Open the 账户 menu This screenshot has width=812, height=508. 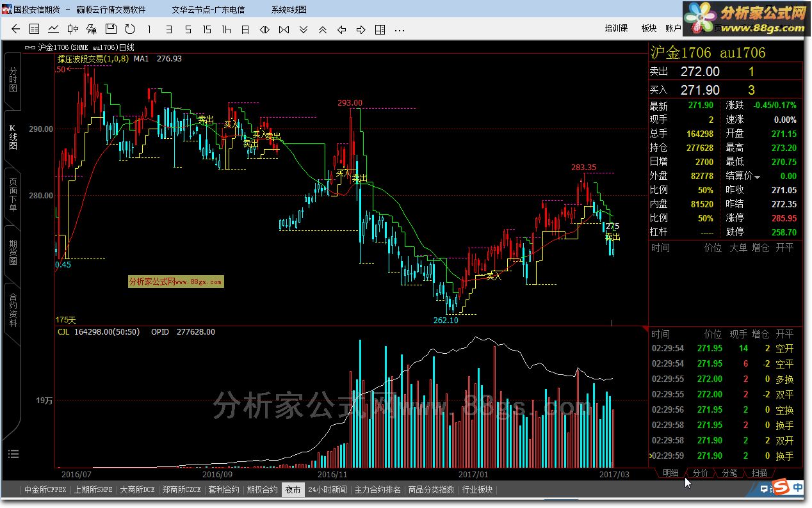tap(673, 28)
